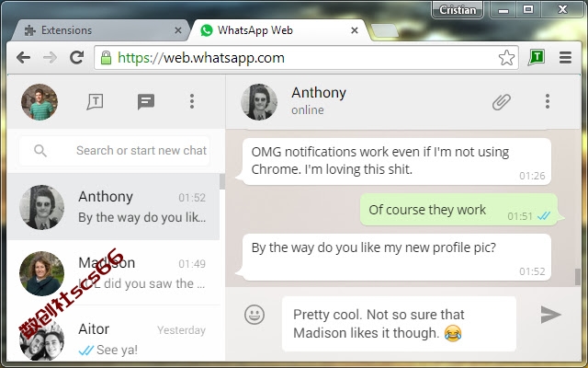Click the chat list scrollbar

(x=222, y=182)
